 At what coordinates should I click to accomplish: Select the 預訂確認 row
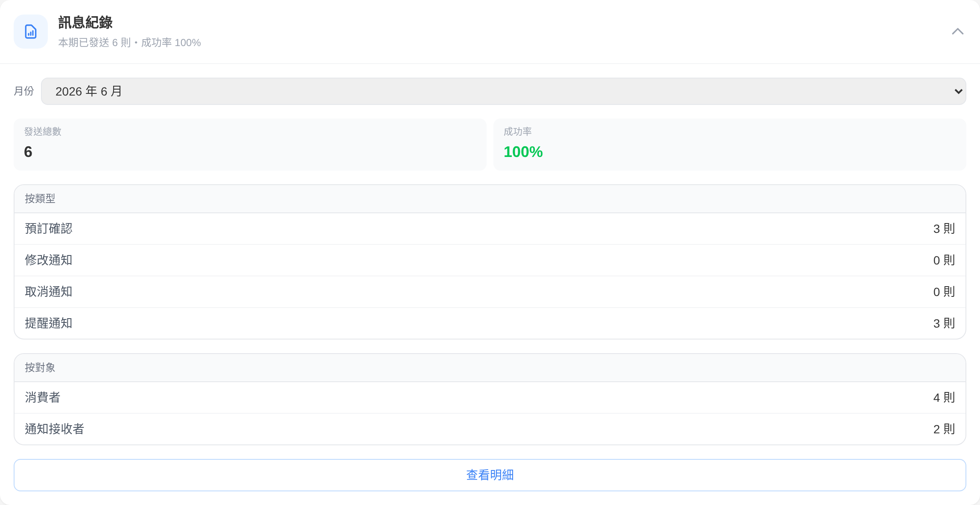490,229
